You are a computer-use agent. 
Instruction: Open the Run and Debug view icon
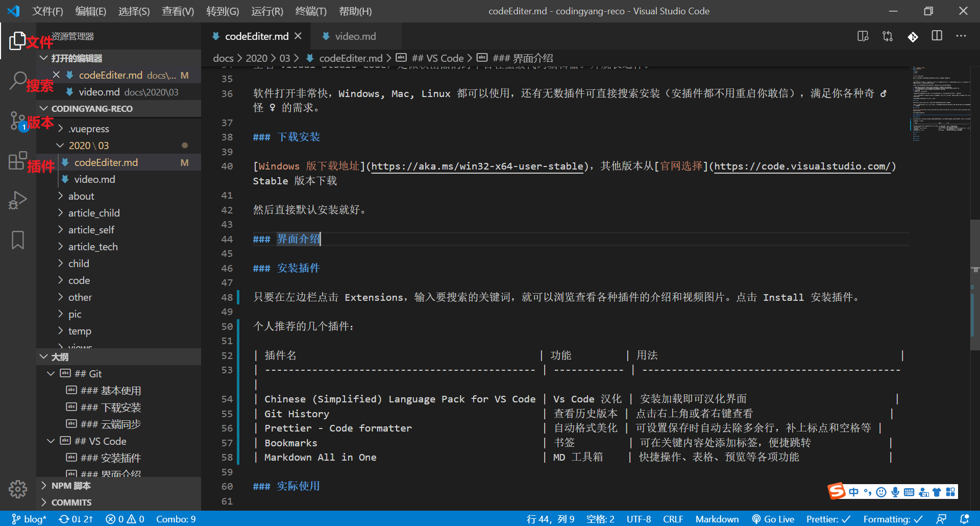17,200
